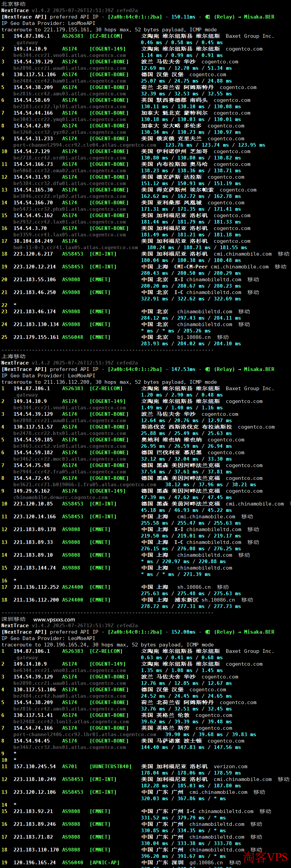
Task: Select hostname be7944.ccr42.fra05.atlas.cogentco.com
Action: click(69, 472)
